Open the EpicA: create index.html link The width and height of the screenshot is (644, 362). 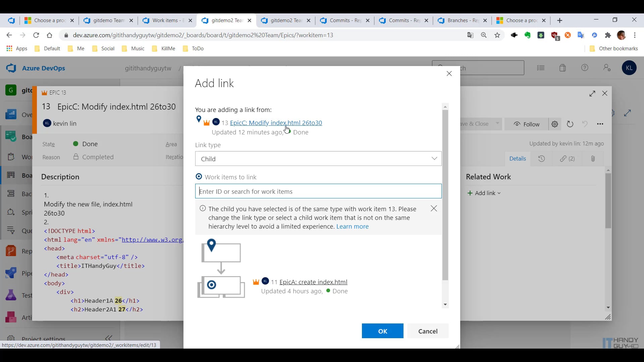tap(313, 282)
